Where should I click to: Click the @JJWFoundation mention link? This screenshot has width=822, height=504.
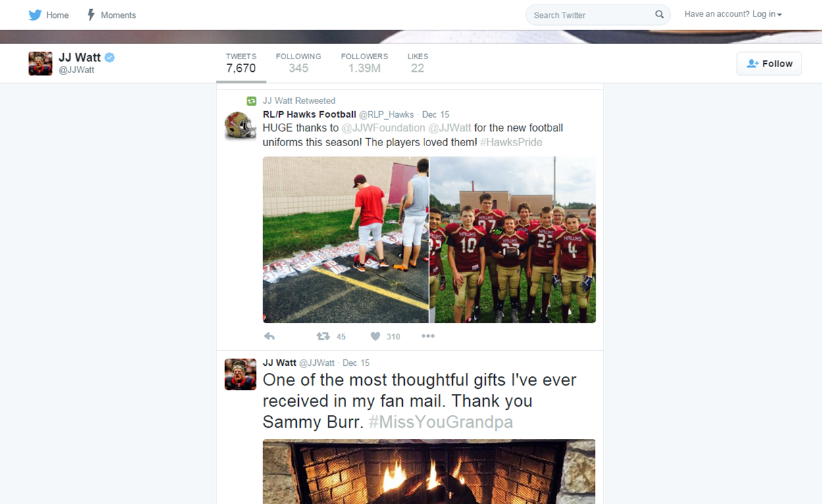[384, 128]
